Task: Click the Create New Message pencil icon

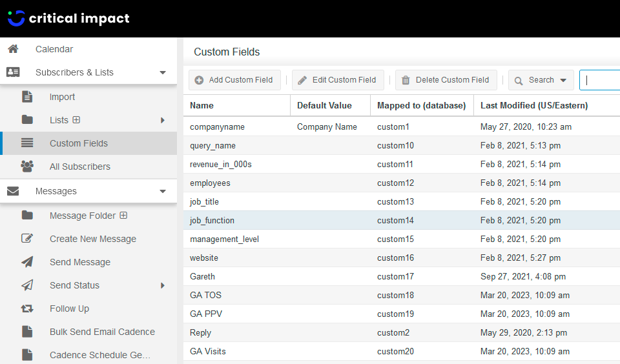Action: tap(27, 238)
